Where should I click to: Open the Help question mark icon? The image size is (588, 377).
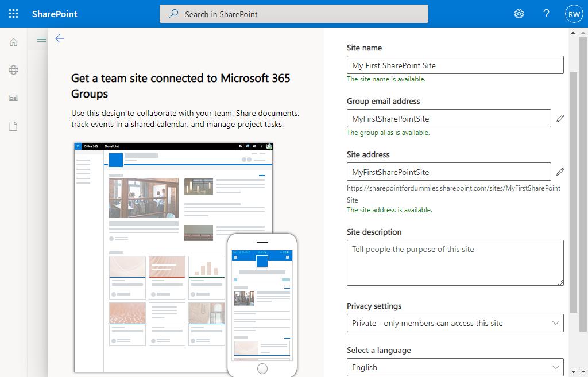[x=546, y=14]
